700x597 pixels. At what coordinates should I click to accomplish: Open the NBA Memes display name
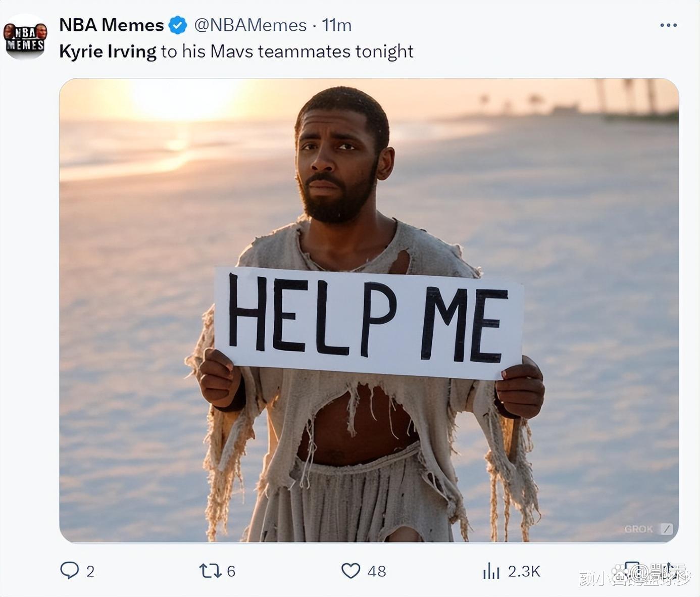[112, 25]
